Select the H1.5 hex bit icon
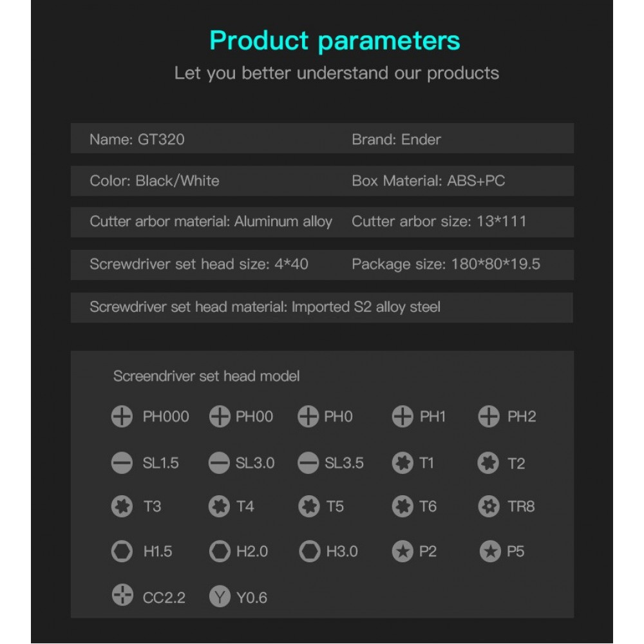644x644 pixels. (122, 551)
